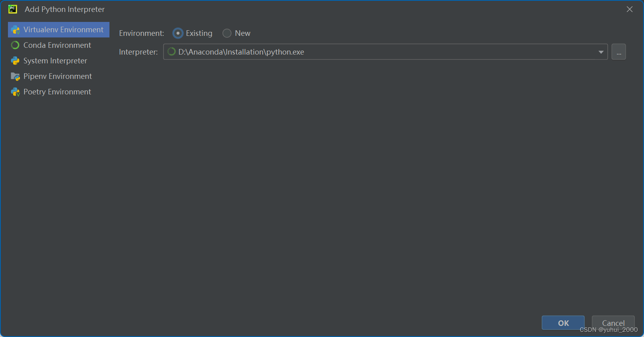The width and height of the screenshot is (644, 337).
Task: Switch to Poetry Environment section
Action: click(59, 92)
